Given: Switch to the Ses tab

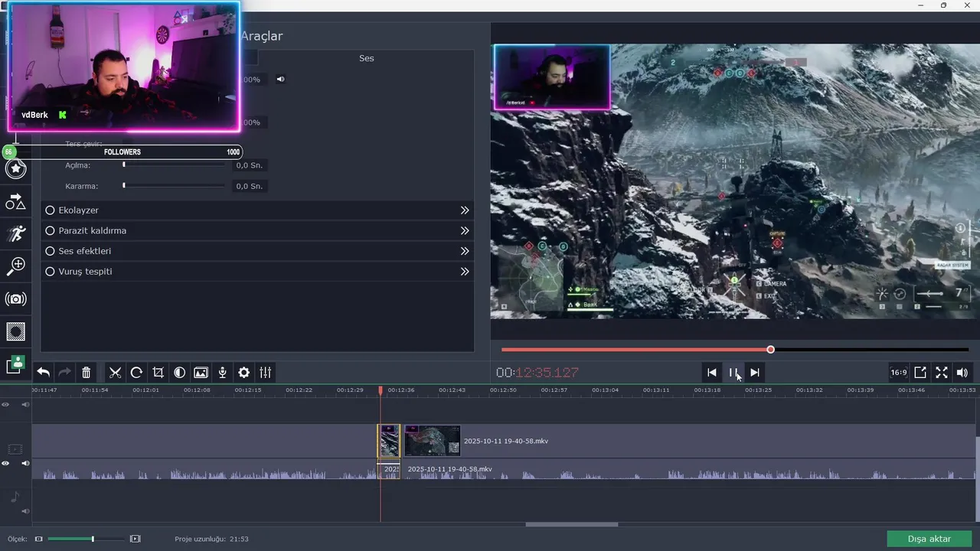Looking at the screenshot, I should pyautogui.click(x=367, y=58).
